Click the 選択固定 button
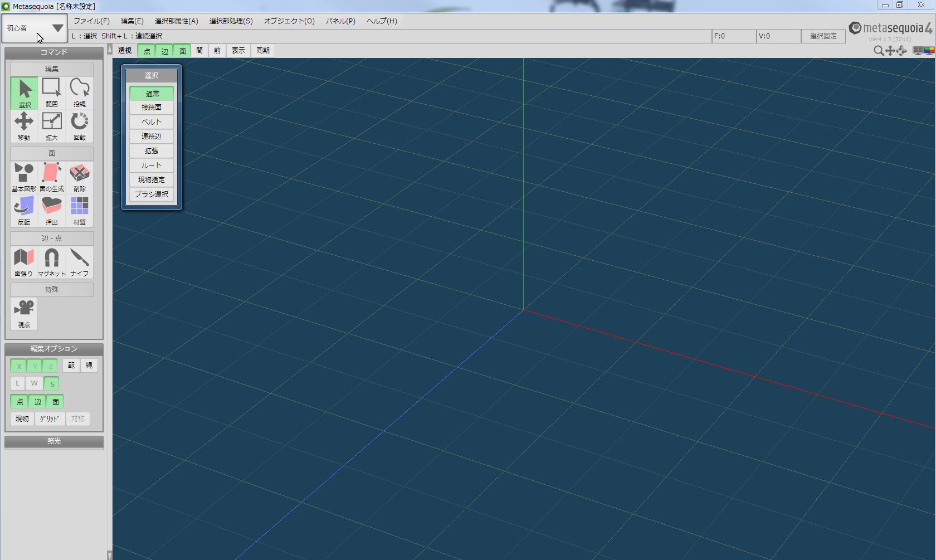Image resolution: width=936 pixels, height=560 pixels. pos(823,36)
